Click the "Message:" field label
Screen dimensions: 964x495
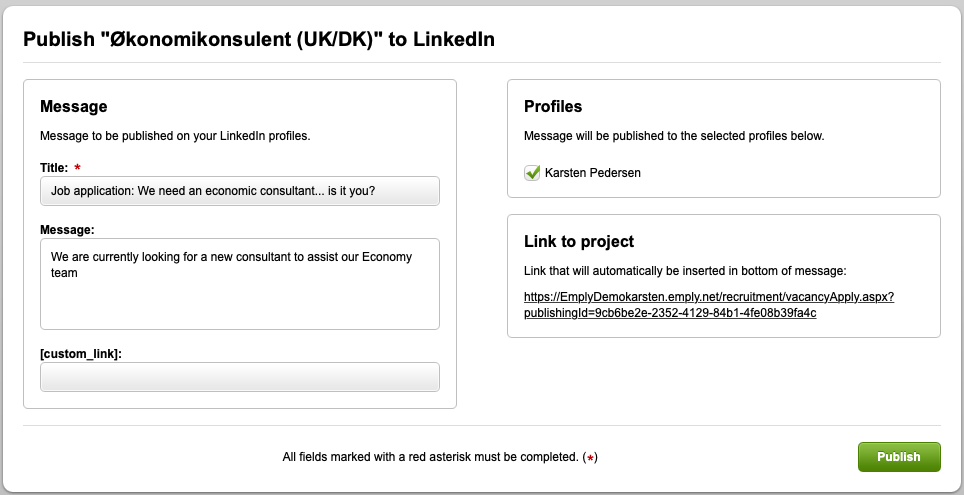[x=67, y=229]
